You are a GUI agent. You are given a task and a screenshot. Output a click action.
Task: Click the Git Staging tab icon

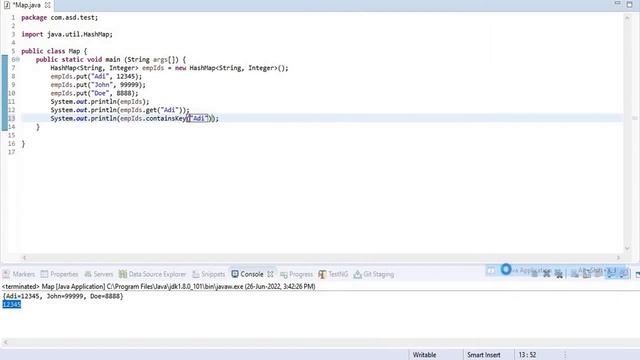[x=358, y=274]
